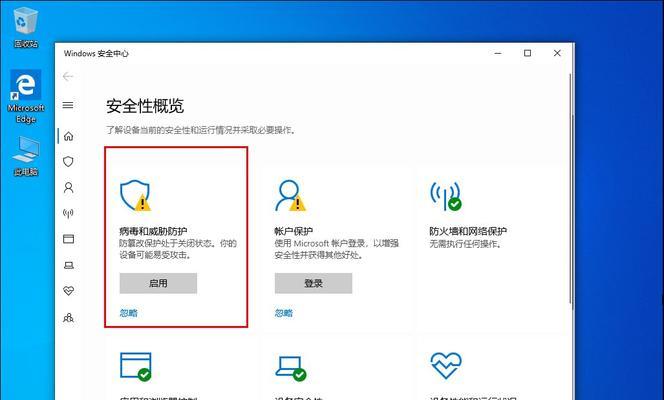Image resolution: width=664 pixels, height=400 pixels.
Task: Select App & browser control sidebar icon
Action: (x=68, y=239)
